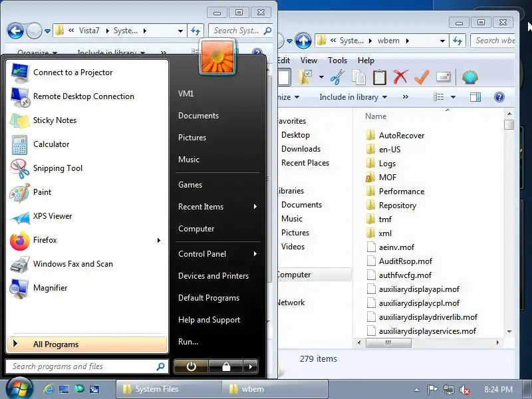Screen dimensions: 532x399
Task: Click the scissors Cut icon in wbem toolbar
Action: 337,77
